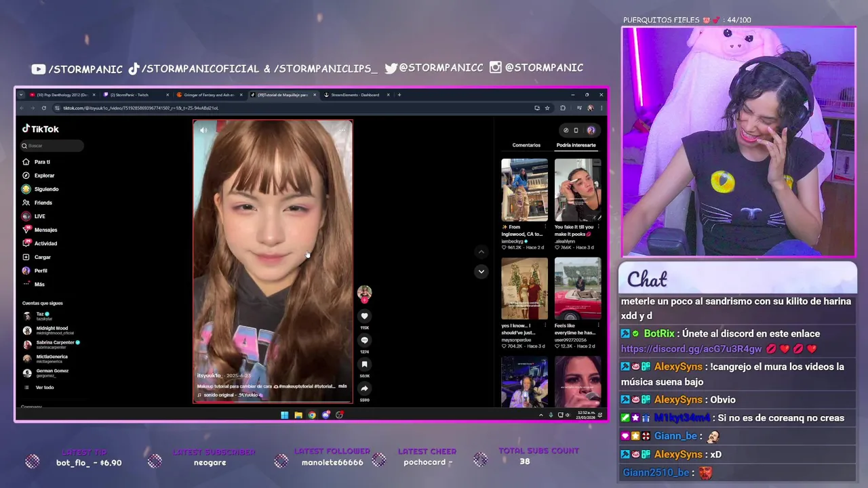Image resolution: width=868 pixels, height=488 pixels.
Task: Open the Windows Start menu
Action: pos(285,415)
